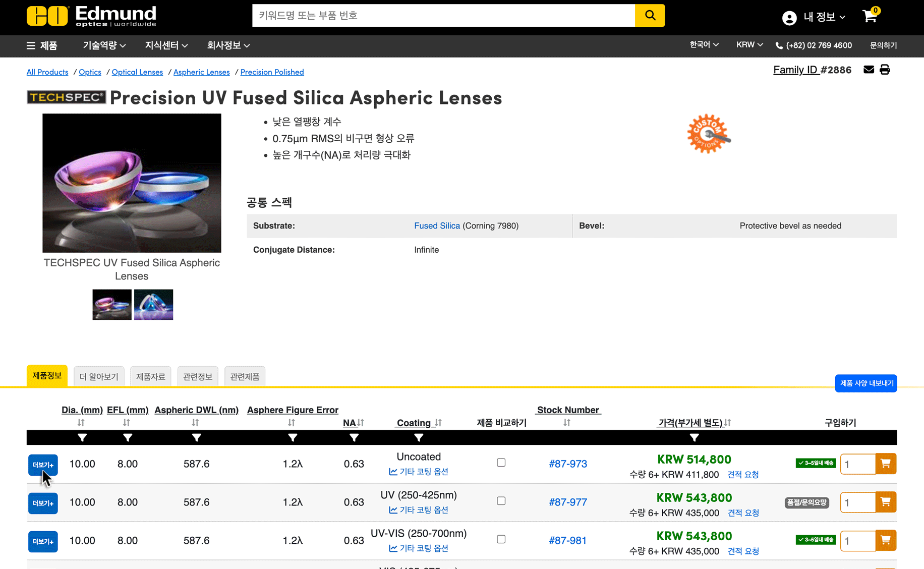Open the Coating column filter funnel
This screenshot has height=569, width=924.
click(419, 438)
